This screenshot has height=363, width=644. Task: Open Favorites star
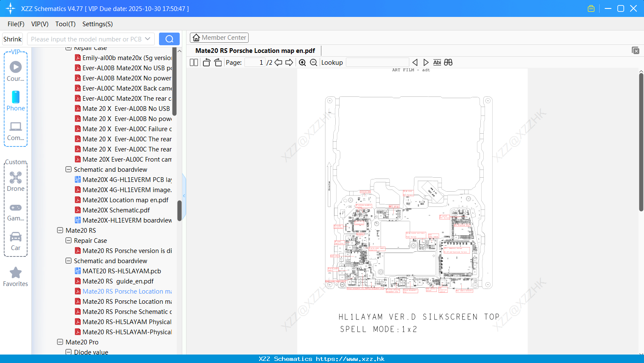(x=16, y=277)
